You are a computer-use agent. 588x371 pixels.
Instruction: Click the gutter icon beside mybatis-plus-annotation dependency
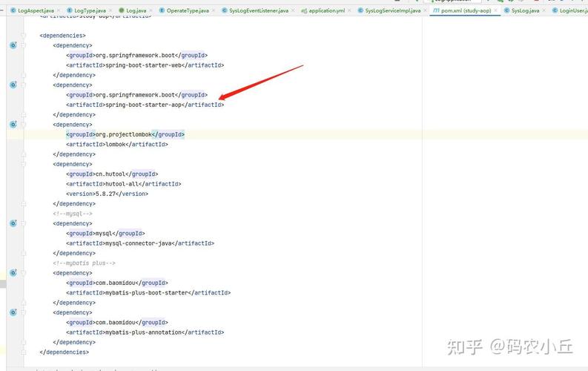(x=13, y=312)
